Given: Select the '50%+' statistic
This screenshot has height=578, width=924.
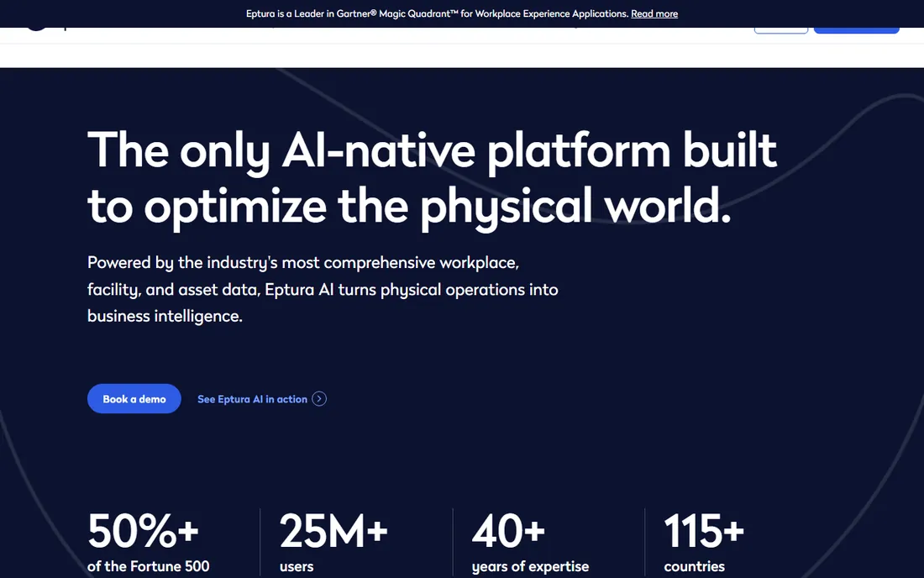Looking at the screenshot, I should (x=143, y=530).
